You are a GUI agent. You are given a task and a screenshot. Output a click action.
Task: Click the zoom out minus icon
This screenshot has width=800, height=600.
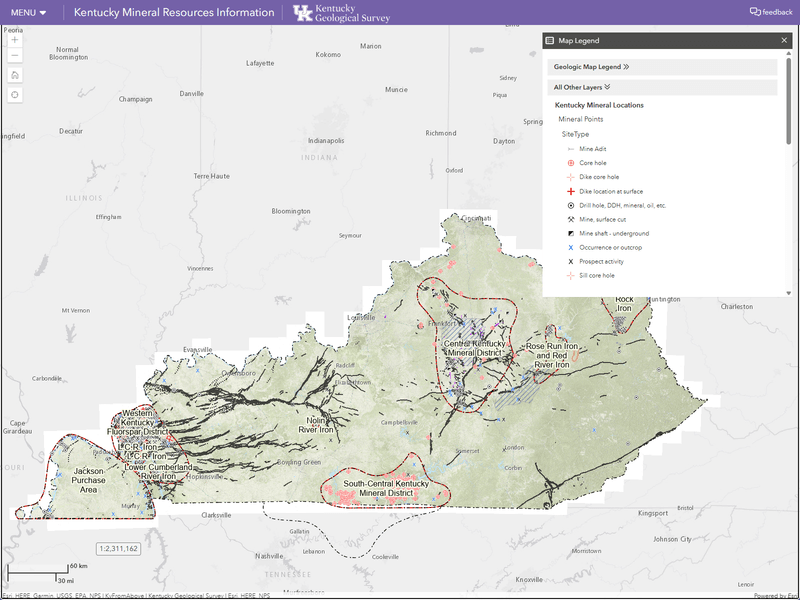tap(14, 56)
